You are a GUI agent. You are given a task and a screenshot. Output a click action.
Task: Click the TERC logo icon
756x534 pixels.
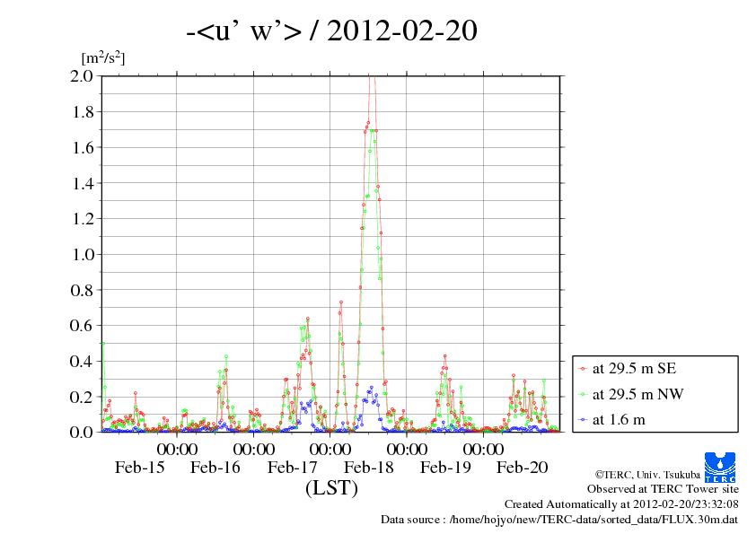[x=720, y=467]
